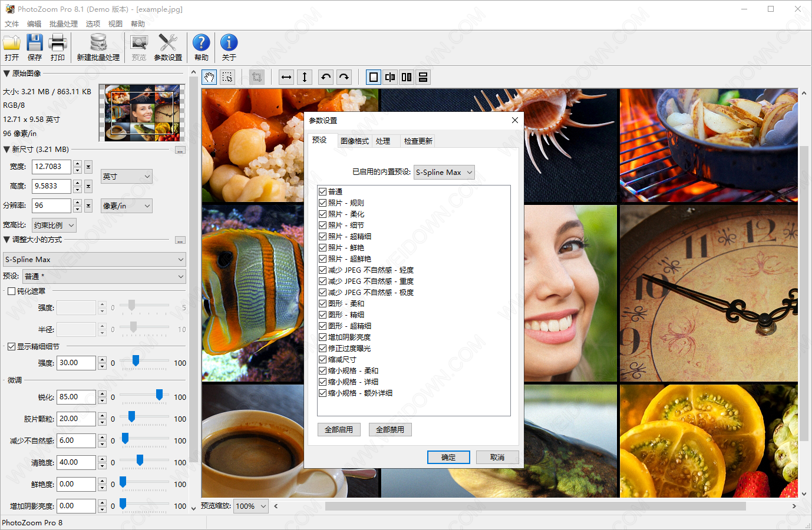Screen dimensions: 812x530
Task: Click the rotate clockwise icon
Action: (x=344, y=77)
